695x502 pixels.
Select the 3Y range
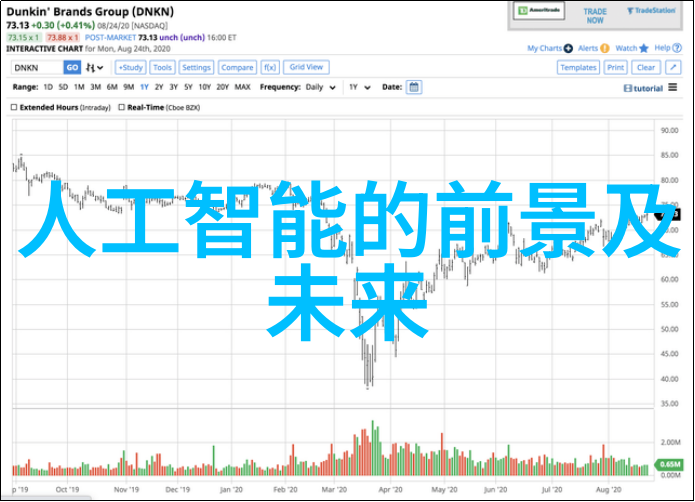point(173,87)
